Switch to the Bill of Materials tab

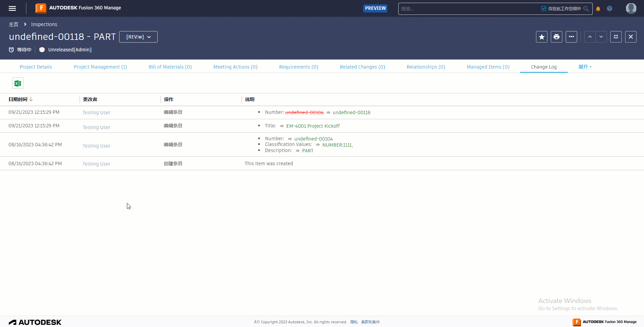(170, 67)
